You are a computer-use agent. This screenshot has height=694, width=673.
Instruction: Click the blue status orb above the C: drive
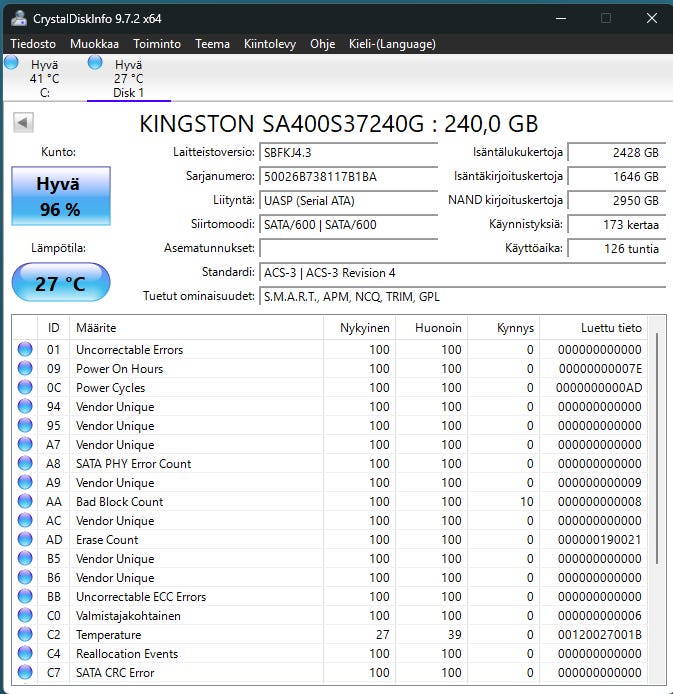pyautogui.click(x=12, y=63)
